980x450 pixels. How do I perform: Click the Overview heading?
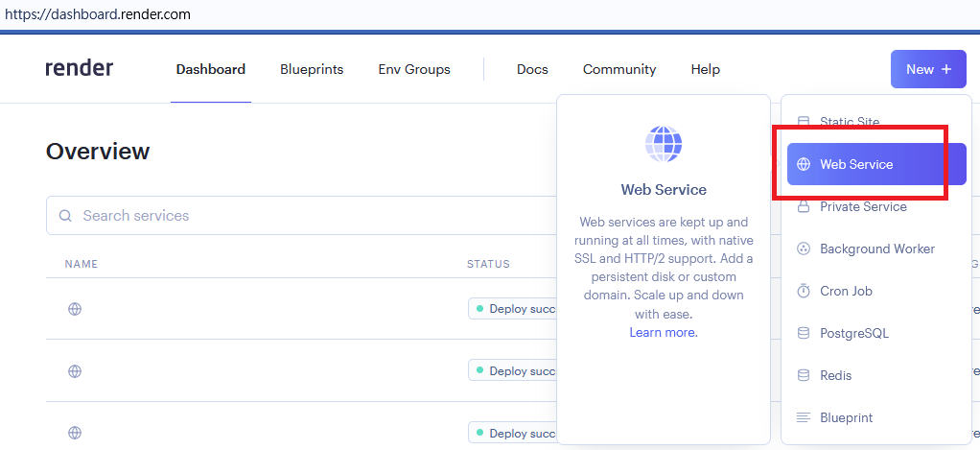point(98,152)
